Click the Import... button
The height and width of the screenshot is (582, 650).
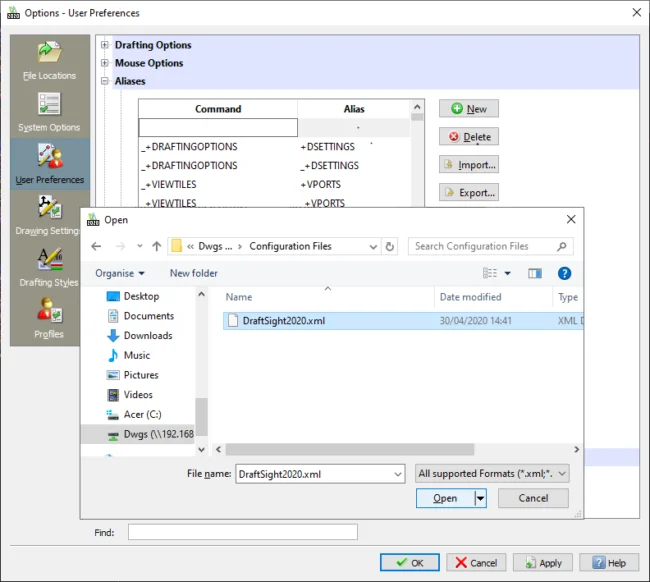[468, 164]
